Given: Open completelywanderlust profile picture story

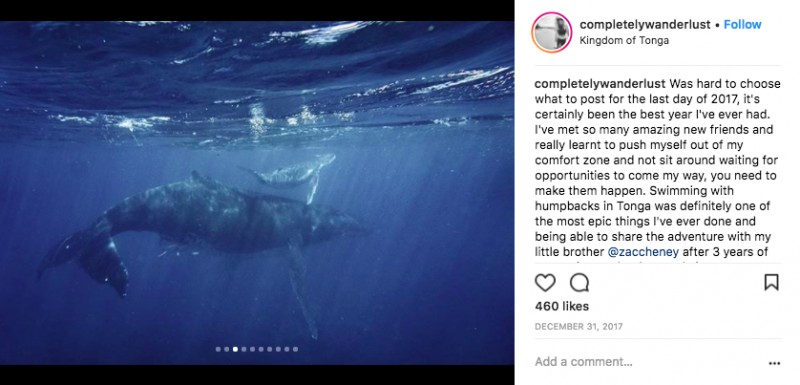Looking at the screenshot, I should [552, 32].
